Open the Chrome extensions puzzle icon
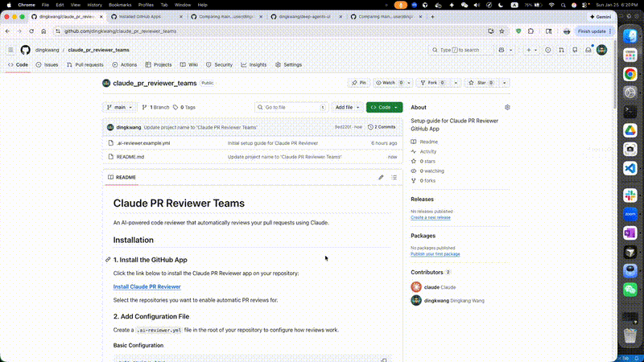 click(531, 31)
